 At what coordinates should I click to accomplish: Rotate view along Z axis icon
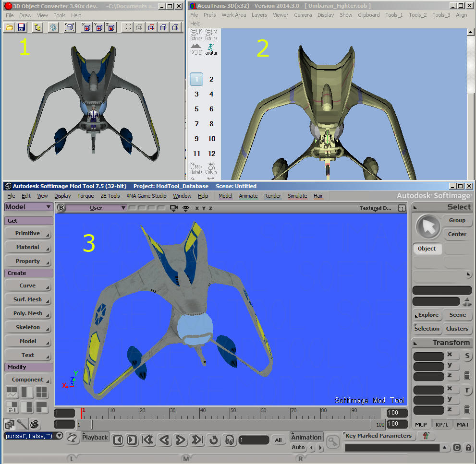(111, 28)
